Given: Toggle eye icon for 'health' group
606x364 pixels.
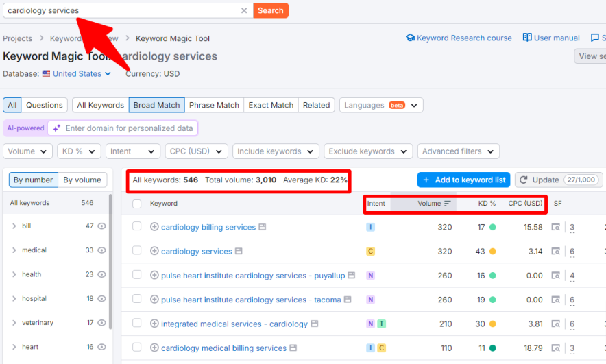Looking at the screenshot, I should coord(101,274).
